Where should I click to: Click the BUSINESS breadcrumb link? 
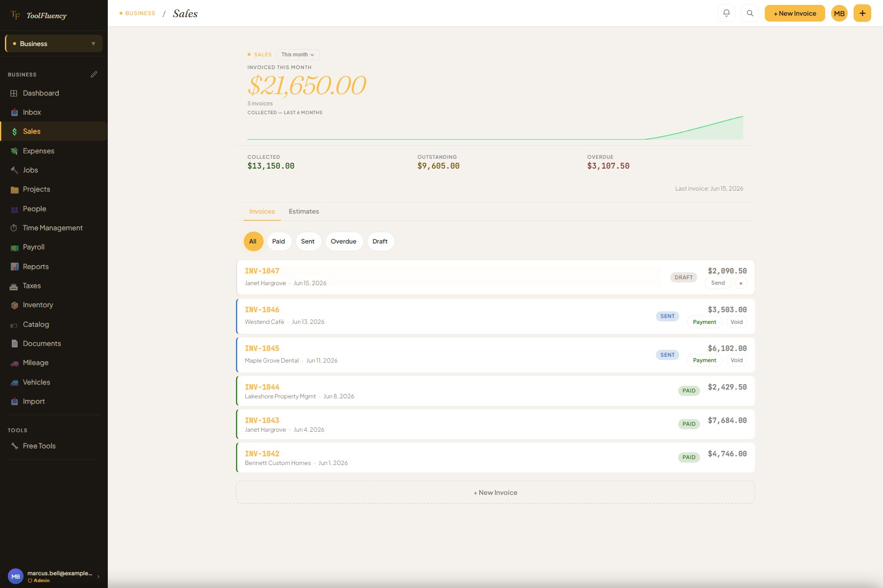tap(140, 13)
